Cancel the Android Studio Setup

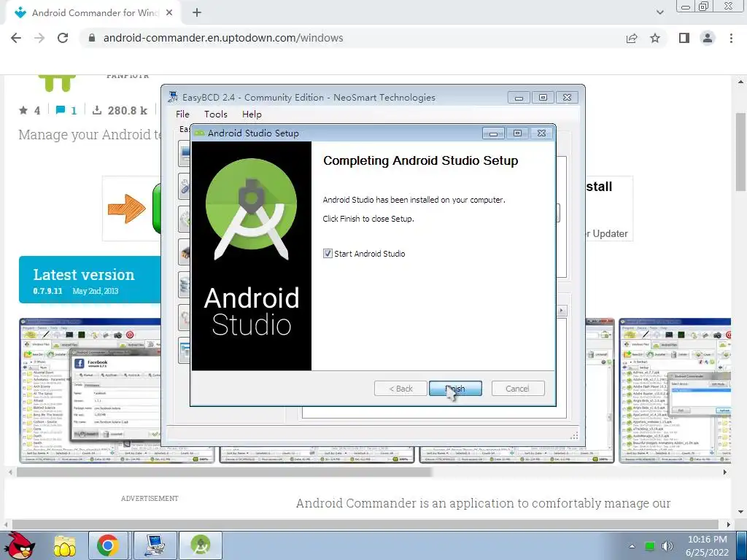point(518,389)
